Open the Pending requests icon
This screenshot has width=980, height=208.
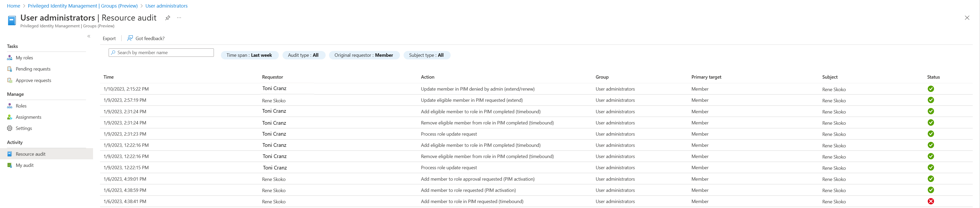point(10,69)
